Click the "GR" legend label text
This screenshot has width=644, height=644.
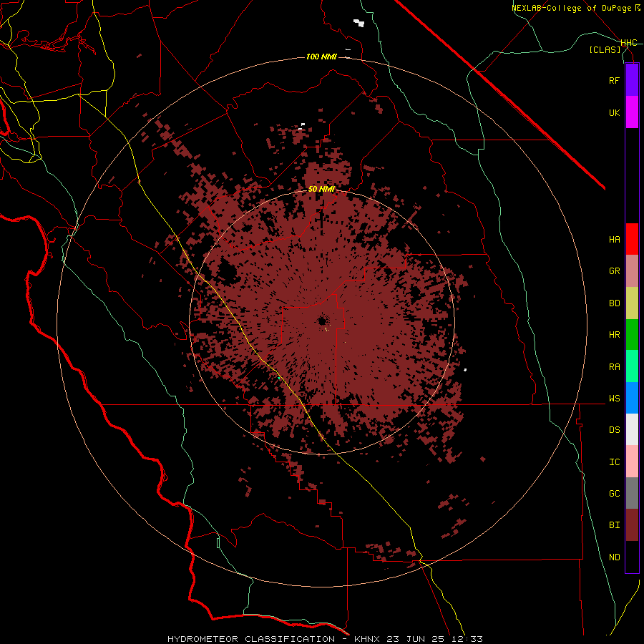[x=614, y=271]
